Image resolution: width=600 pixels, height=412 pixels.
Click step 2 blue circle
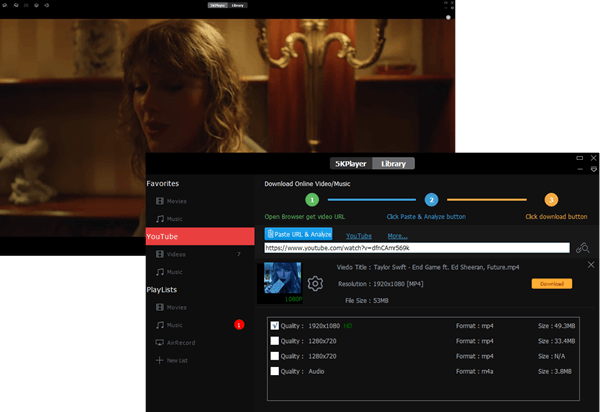(x=431, y=200)
